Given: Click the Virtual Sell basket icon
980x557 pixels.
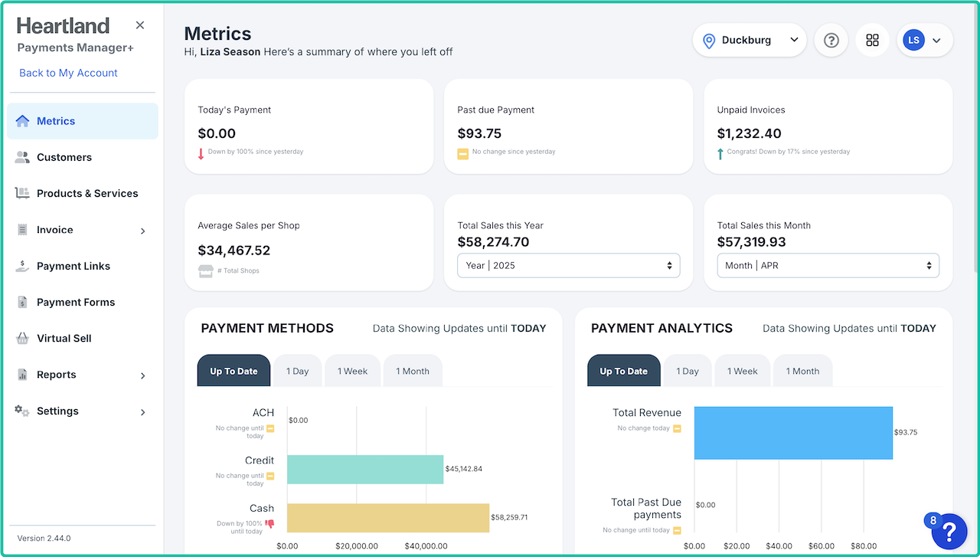Looking at the screenshot, I should [22, 338].
